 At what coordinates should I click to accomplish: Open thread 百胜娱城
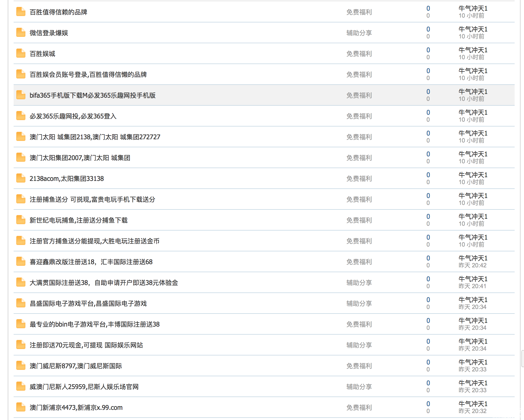click(42, 54)
